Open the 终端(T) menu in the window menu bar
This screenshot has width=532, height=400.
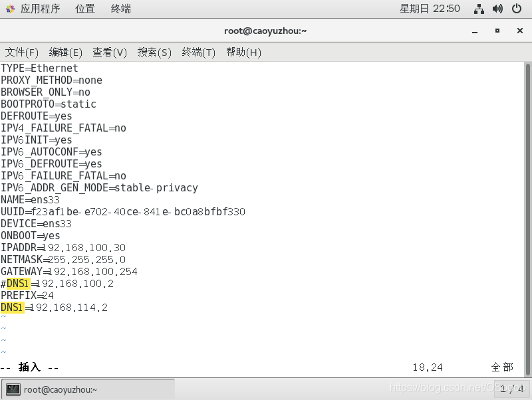tap(198, 52)
